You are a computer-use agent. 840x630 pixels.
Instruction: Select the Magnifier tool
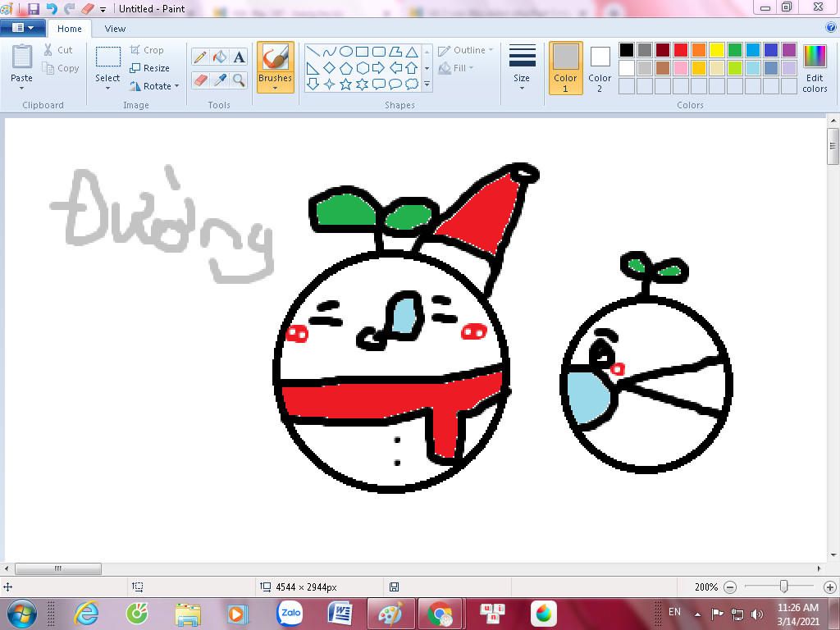coord(240,80)
